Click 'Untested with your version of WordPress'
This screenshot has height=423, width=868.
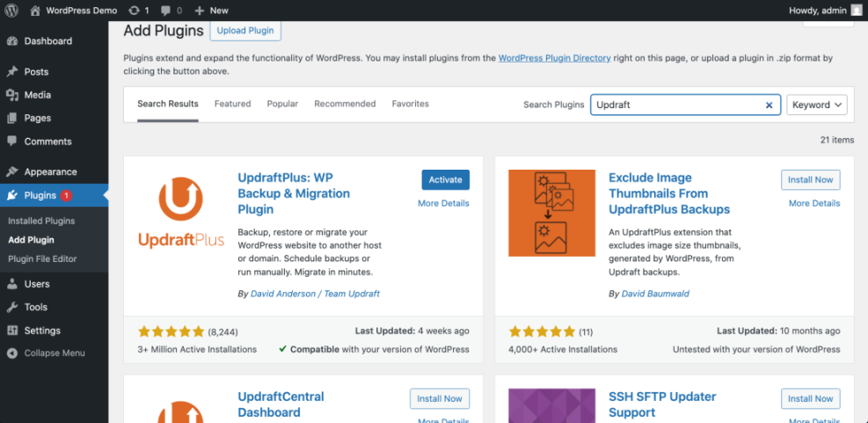[x=756, y=349]
